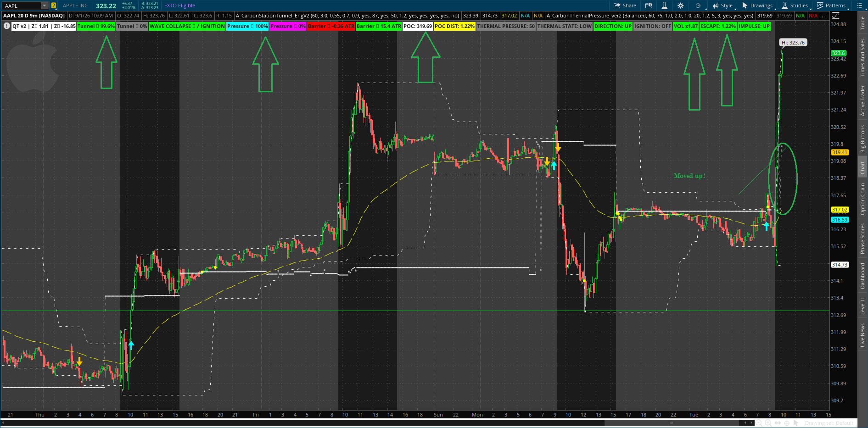Screen dimensions: 868x428
Task: Select the Chart sidebar tab
Action: [x=862, y=167]
